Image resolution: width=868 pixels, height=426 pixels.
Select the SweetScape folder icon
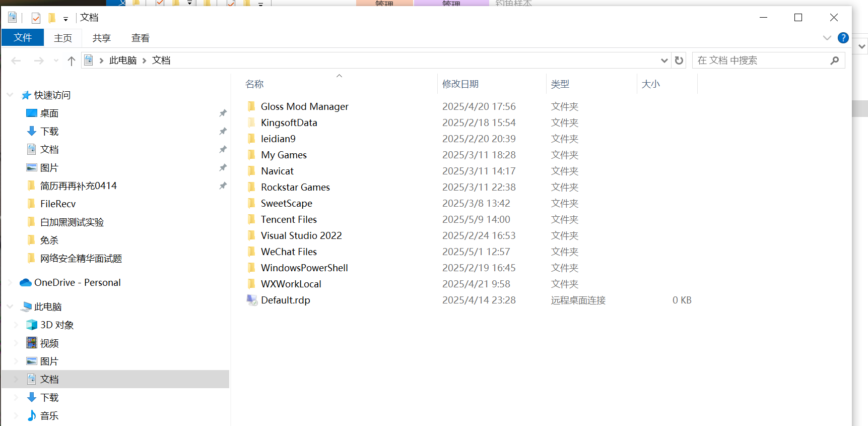point(252,203)
